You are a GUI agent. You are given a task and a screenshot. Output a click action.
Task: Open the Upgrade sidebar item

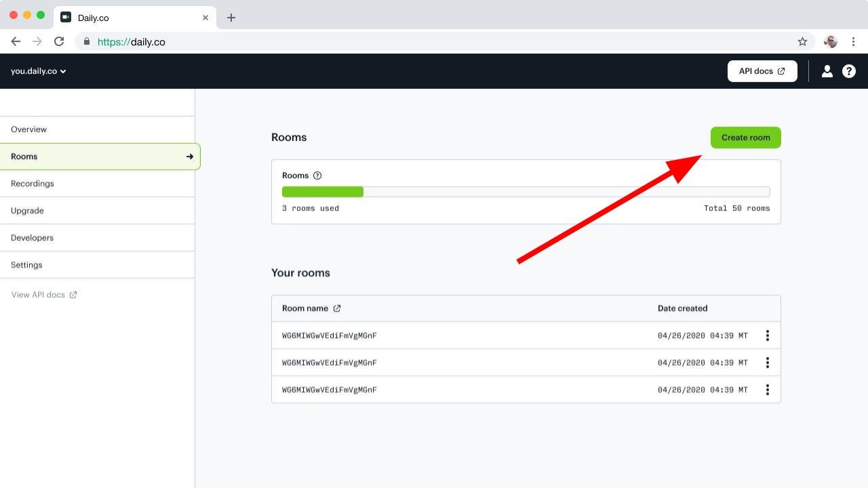[x=97, y=211]
